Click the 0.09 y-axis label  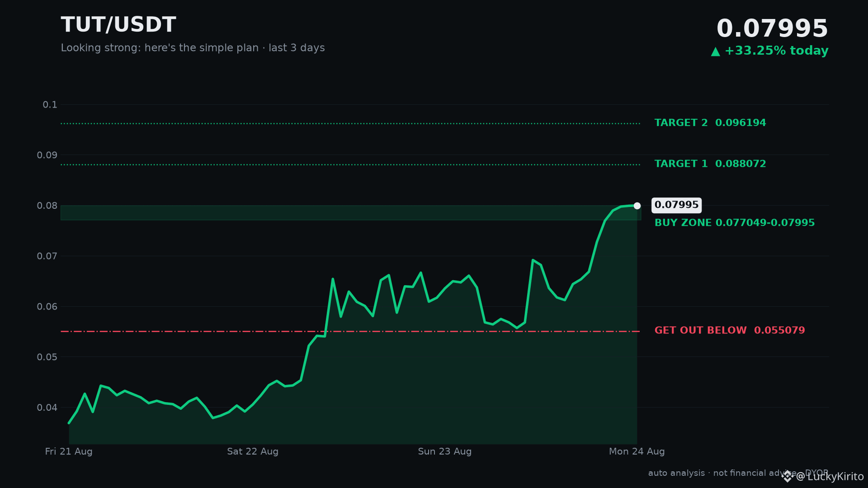[47, 155]
